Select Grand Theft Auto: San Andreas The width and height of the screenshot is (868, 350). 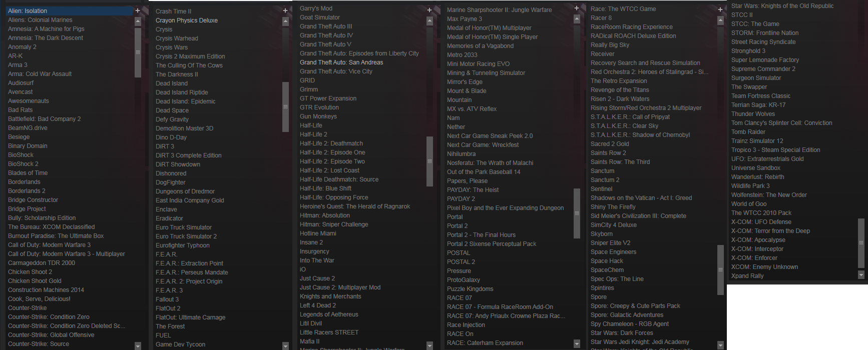[341, 62]
